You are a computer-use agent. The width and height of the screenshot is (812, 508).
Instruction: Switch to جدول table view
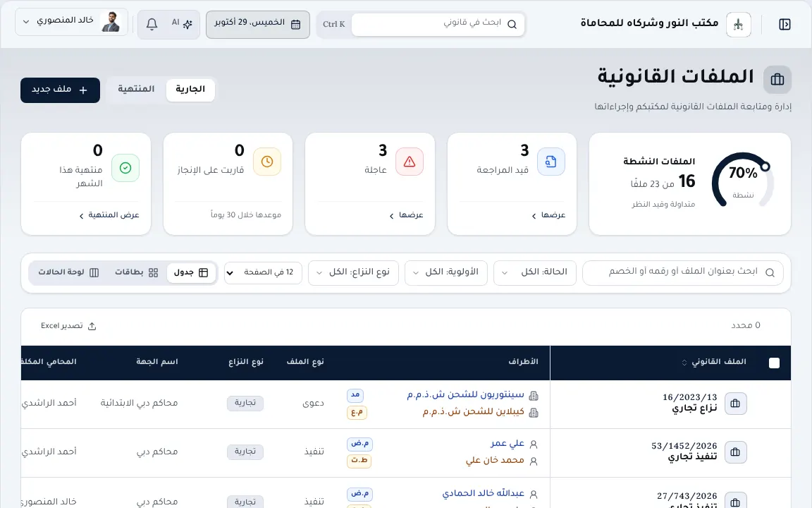click(191, 272)
